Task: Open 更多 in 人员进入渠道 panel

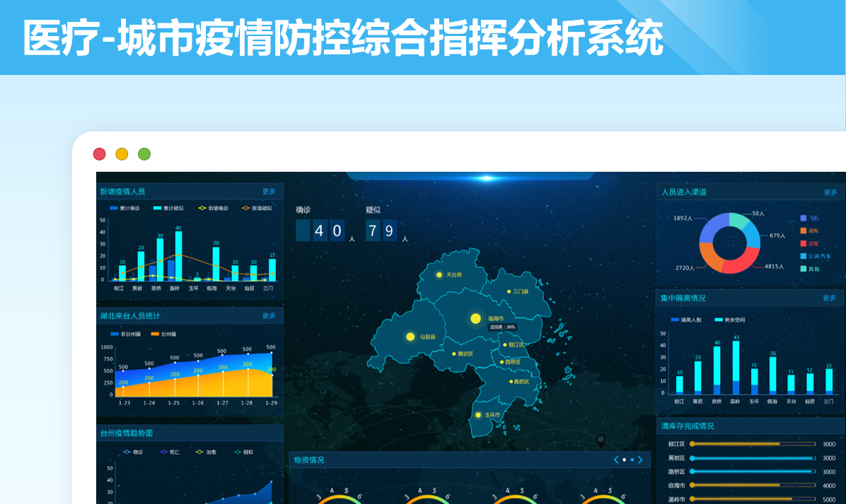Action: 831,192
